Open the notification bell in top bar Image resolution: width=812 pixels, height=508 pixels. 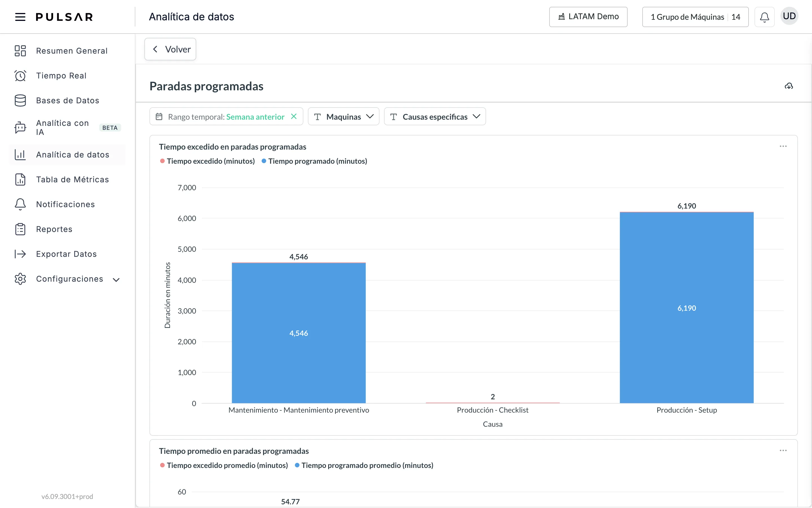[764, 17]
